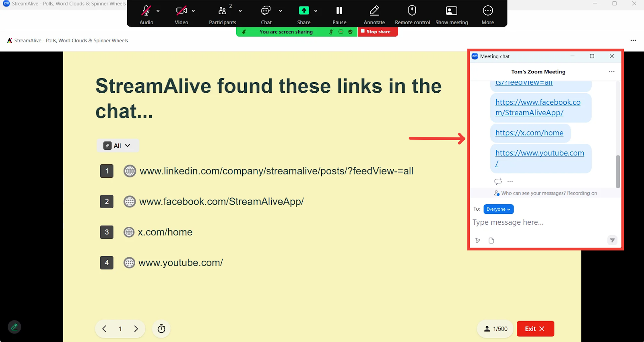This screenshot has width=644, height=342.
Task: Click the attach file icon in chat
Action: point(491,240)
